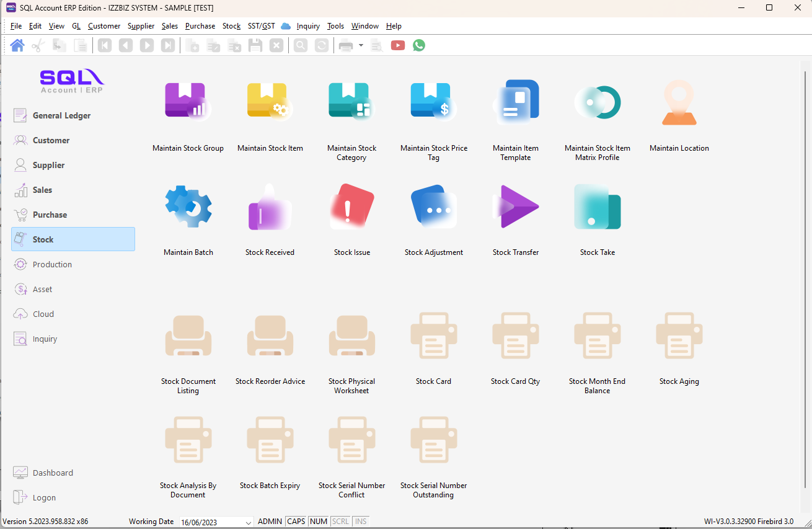This screenshot has height=529, width=812.
Task: Open the Edit menu
Action: pos(35,26)
